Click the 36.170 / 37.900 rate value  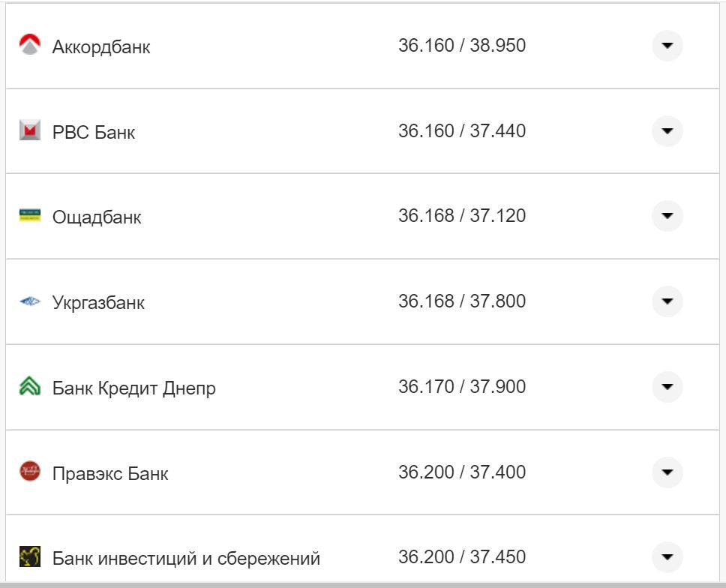[462, 387]
